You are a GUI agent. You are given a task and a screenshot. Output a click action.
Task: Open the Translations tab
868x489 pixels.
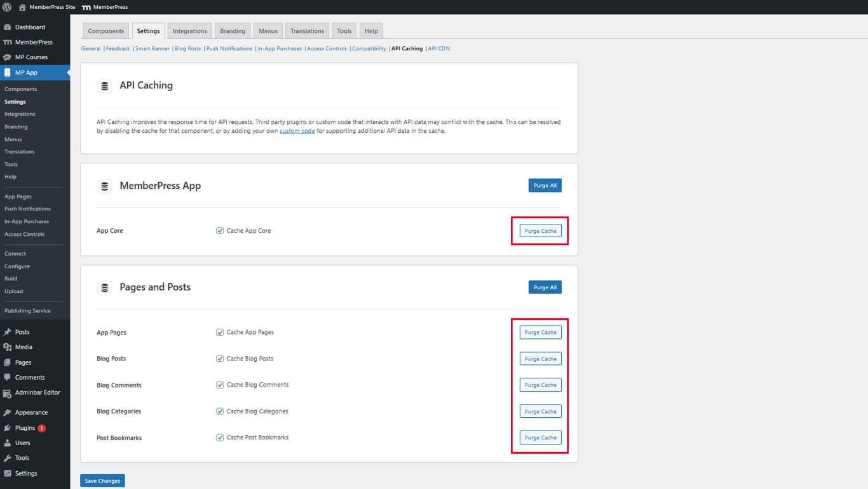tap(307, 30)
